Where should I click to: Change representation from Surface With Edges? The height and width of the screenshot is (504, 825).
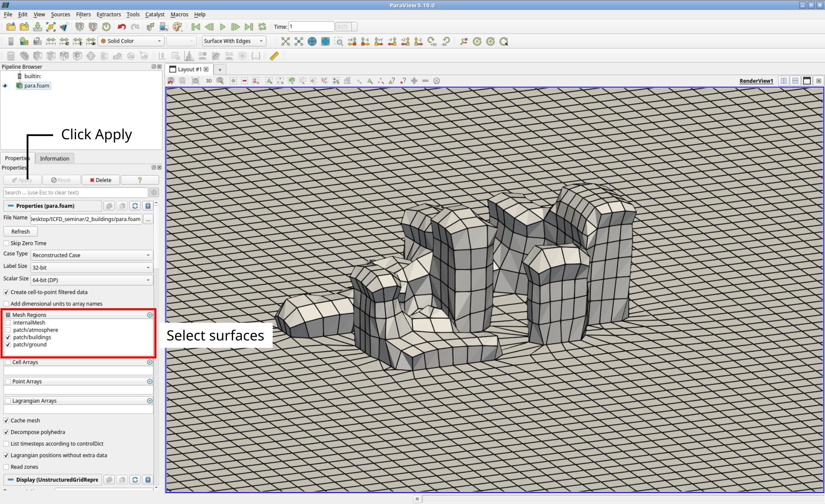[233, 41]
